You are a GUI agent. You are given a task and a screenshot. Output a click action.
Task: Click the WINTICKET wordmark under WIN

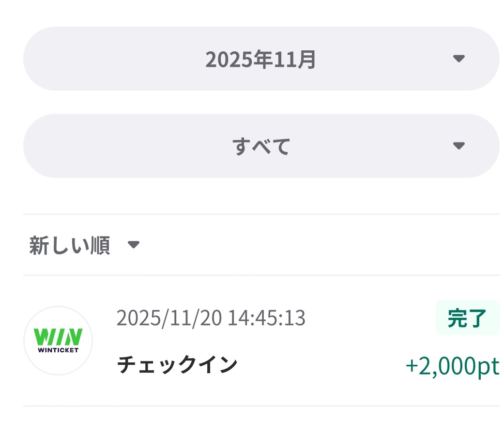58,349
